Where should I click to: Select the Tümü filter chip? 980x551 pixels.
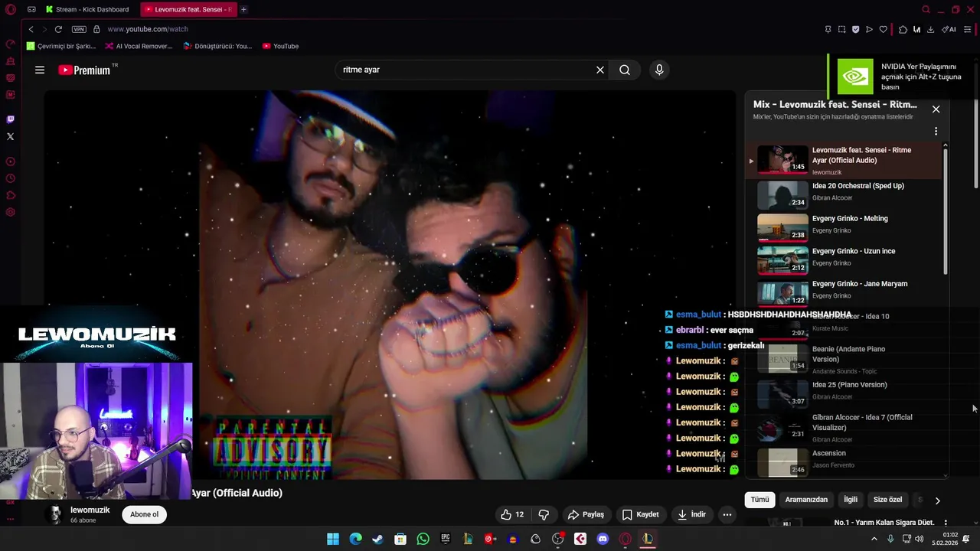759,500
